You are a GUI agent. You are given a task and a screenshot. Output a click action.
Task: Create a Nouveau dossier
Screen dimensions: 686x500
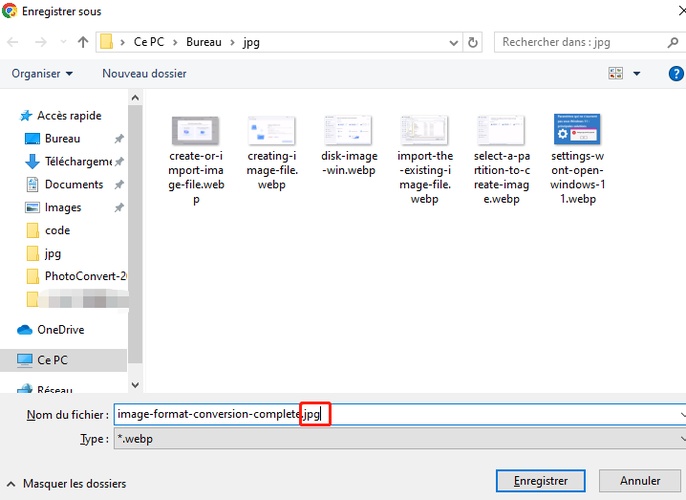pos(144,73)
